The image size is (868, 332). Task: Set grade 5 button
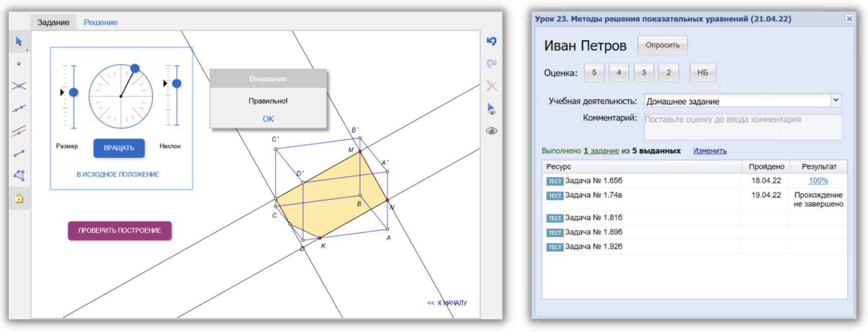click(x=594, y=72)
